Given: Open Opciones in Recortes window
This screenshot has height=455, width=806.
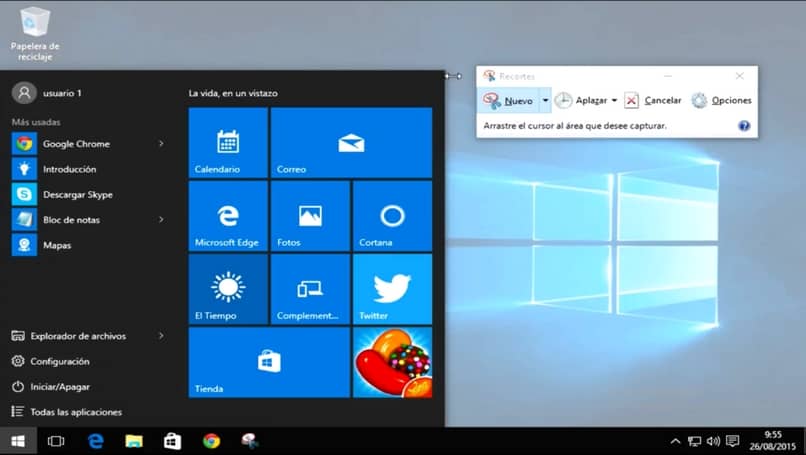Looking at the screenshot, I should click(721, 100).
